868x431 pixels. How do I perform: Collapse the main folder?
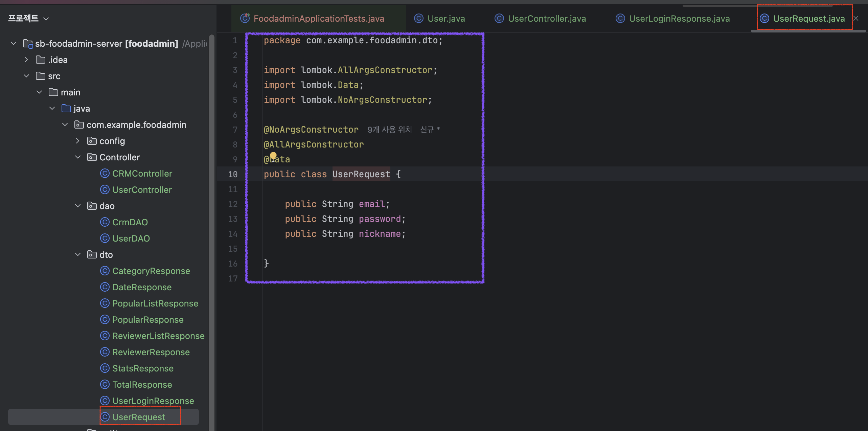pyautogui.click(x=39, y=92)
